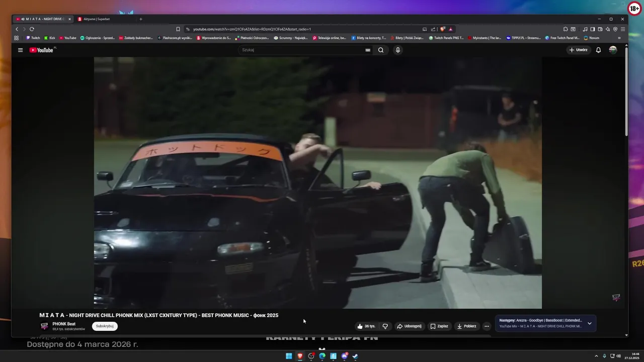Open browser main hamburger menu
The image size is (644, 362).
coord(623,29)
